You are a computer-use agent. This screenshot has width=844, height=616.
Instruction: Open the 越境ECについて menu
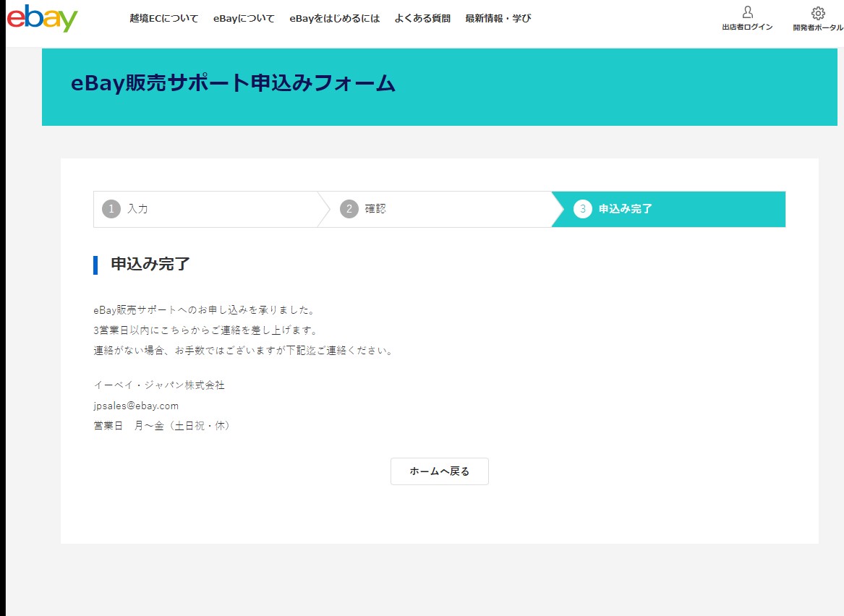163,18
